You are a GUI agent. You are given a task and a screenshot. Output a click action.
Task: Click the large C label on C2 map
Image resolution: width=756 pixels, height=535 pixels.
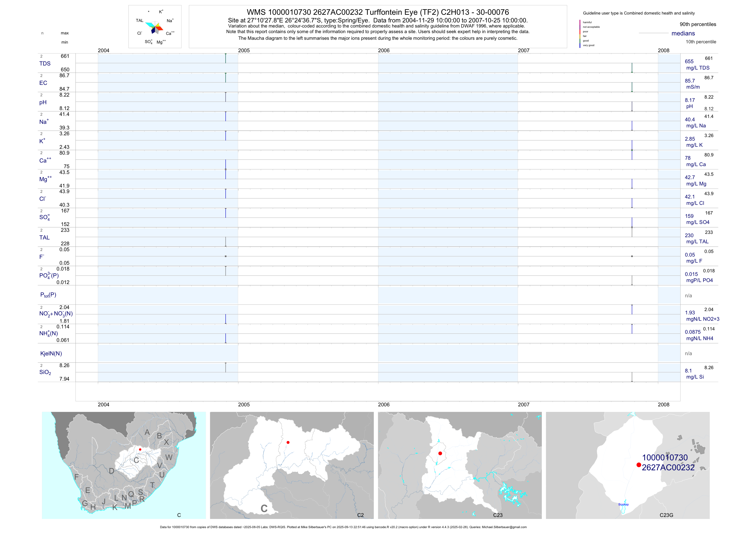tap(264, 509)
